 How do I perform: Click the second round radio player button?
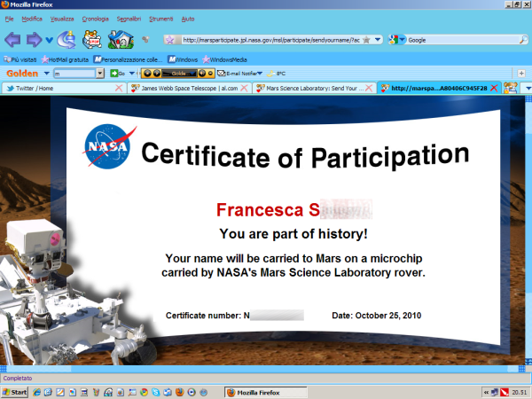pos(157,74)
